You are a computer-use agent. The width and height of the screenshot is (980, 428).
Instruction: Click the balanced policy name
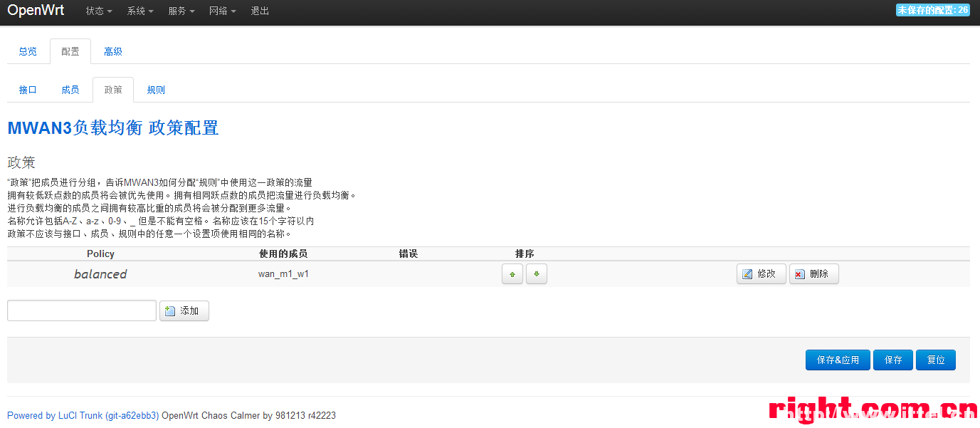(x=100, y=274)
